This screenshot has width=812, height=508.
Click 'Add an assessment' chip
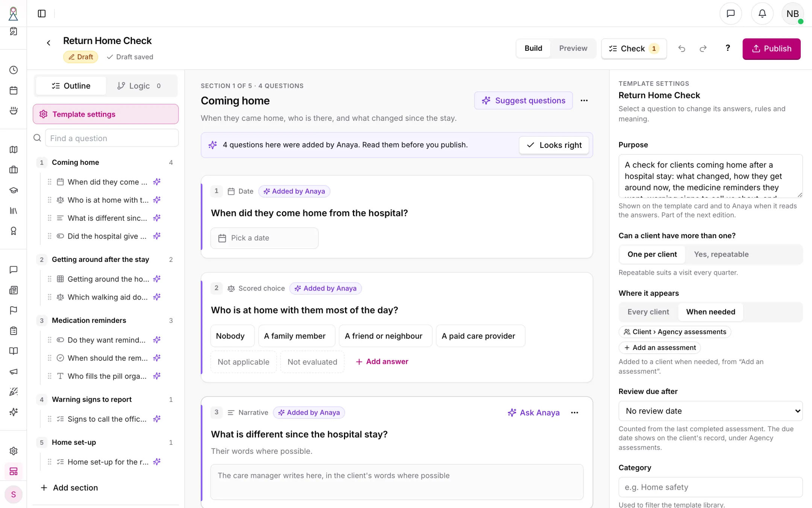click(x=660, y=348)
